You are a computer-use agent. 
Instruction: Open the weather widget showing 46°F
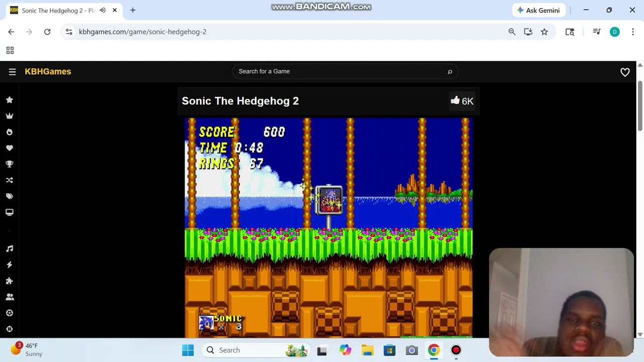click(x=28, y=349)
